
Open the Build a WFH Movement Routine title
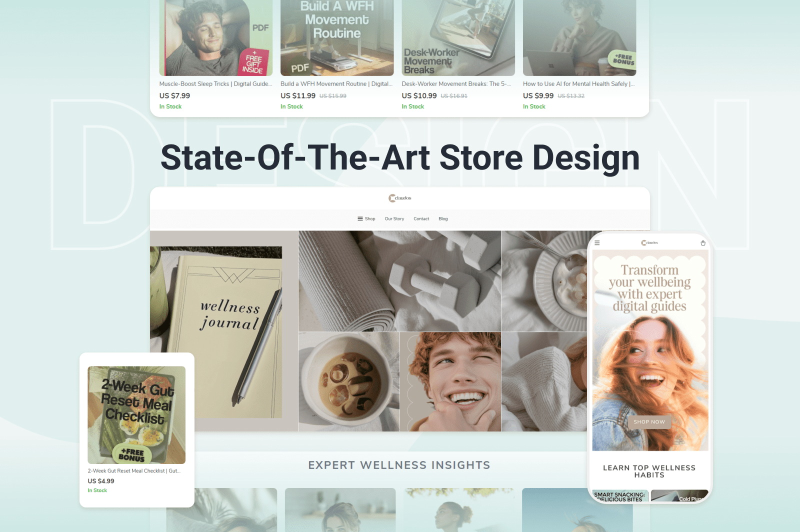pyautogui.click(x=336, y=84)
